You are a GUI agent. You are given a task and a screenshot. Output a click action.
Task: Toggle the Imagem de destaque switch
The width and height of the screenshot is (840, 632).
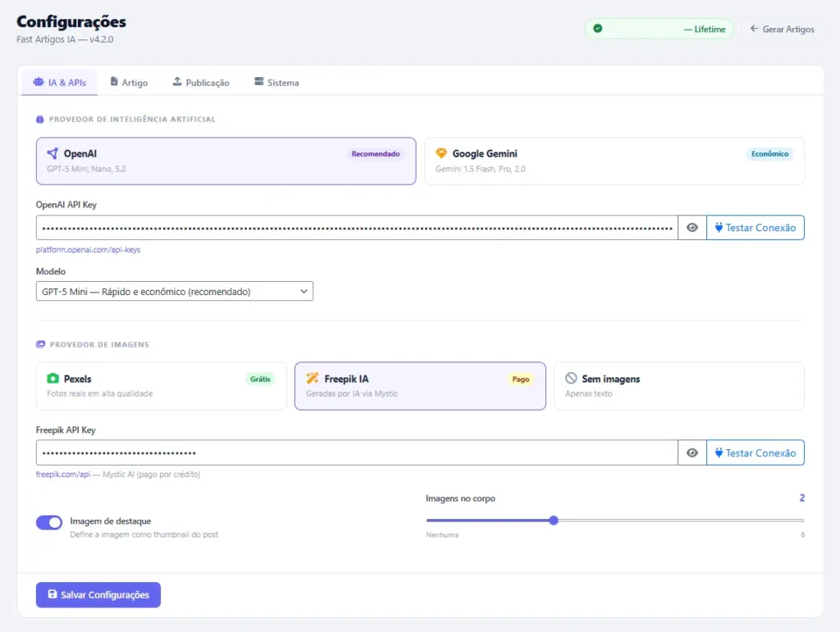point(49,522)
